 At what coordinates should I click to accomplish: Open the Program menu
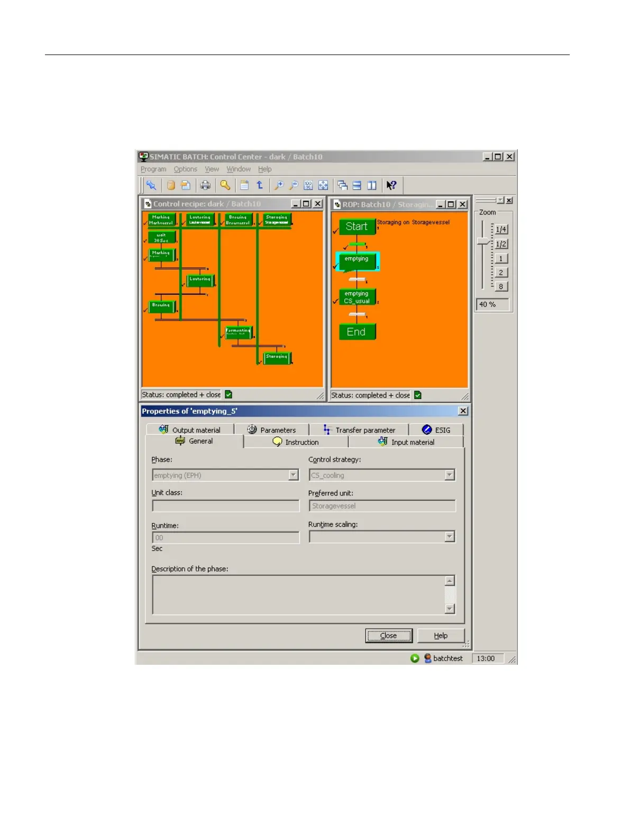[153, 169]
